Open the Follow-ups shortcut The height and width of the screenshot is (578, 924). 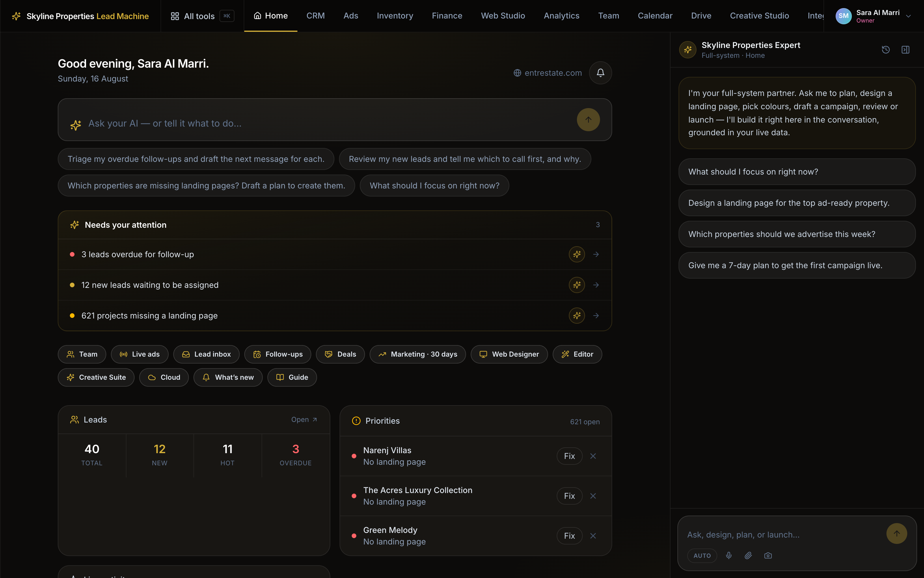[277, 354]
